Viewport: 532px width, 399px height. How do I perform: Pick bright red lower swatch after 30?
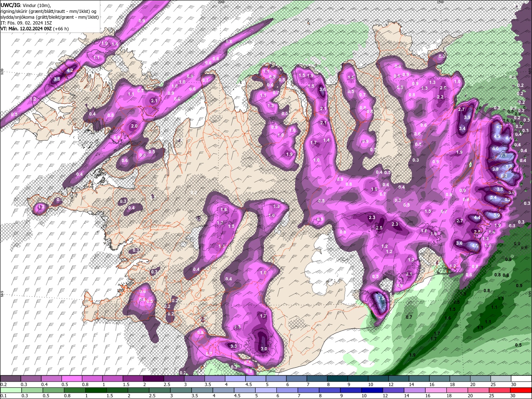[520, 390]
